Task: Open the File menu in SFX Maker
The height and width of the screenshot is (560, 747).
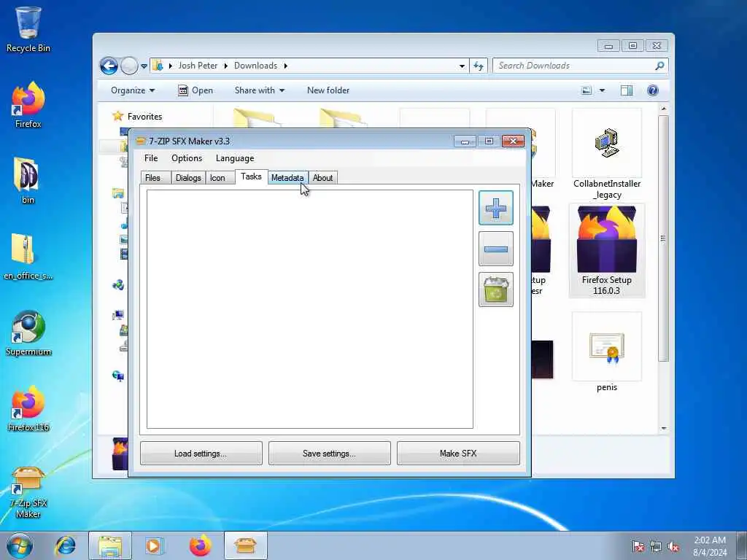Action: tap(151, 158)
